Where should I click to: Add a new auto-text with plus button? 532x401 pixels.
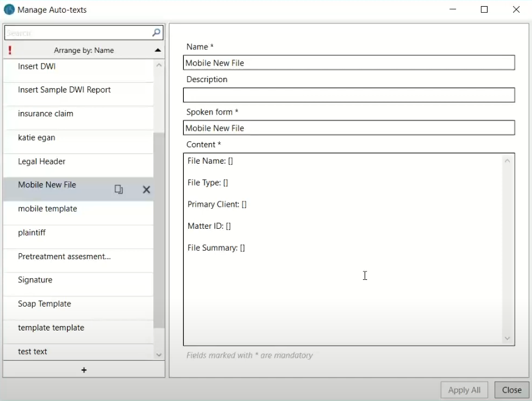point(84,370)
